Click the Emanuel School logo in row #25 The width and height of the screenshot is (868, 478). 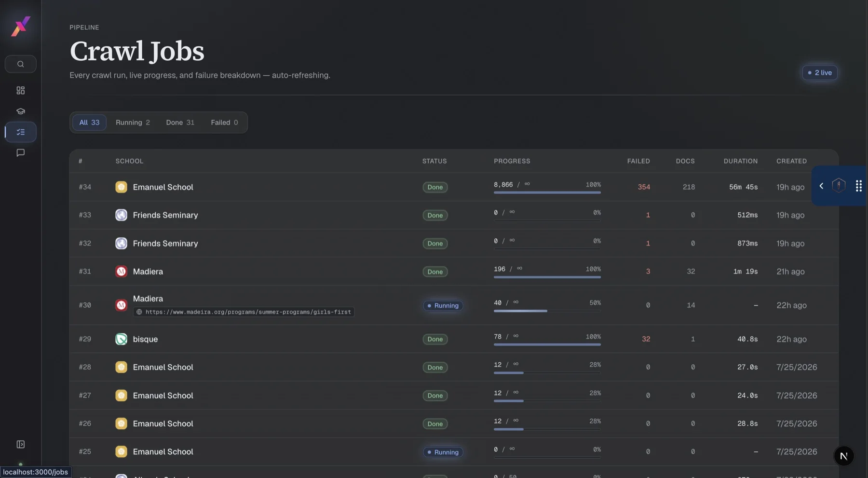pos(121,452)
